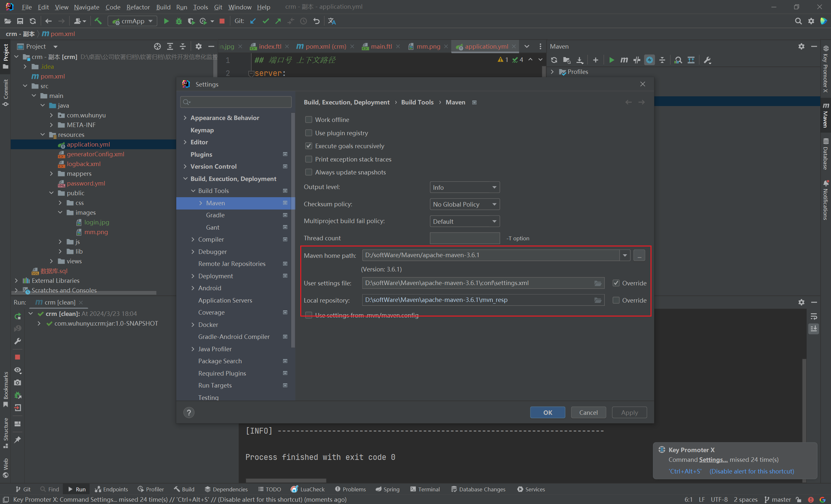Collapse all in Project panel

pyautogui.click(x=182, y=46)
